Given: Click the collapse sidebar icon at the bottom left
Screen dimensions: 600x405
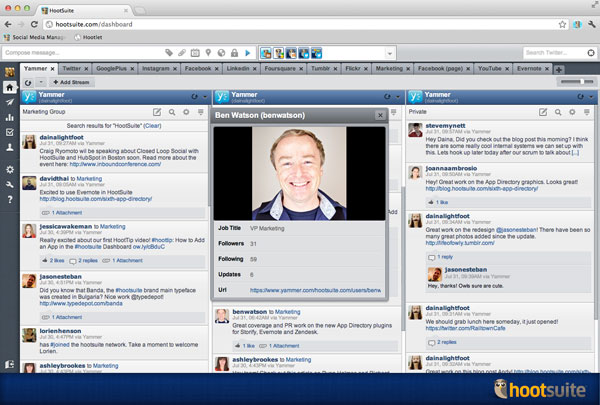Looking at the screenshot, I should click(10, 364).
